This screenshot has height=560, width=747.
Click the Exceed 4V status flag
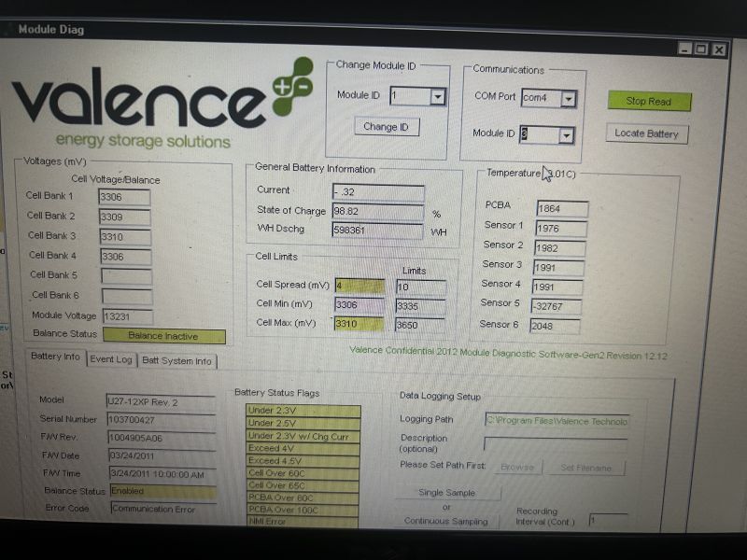point(303,449)
